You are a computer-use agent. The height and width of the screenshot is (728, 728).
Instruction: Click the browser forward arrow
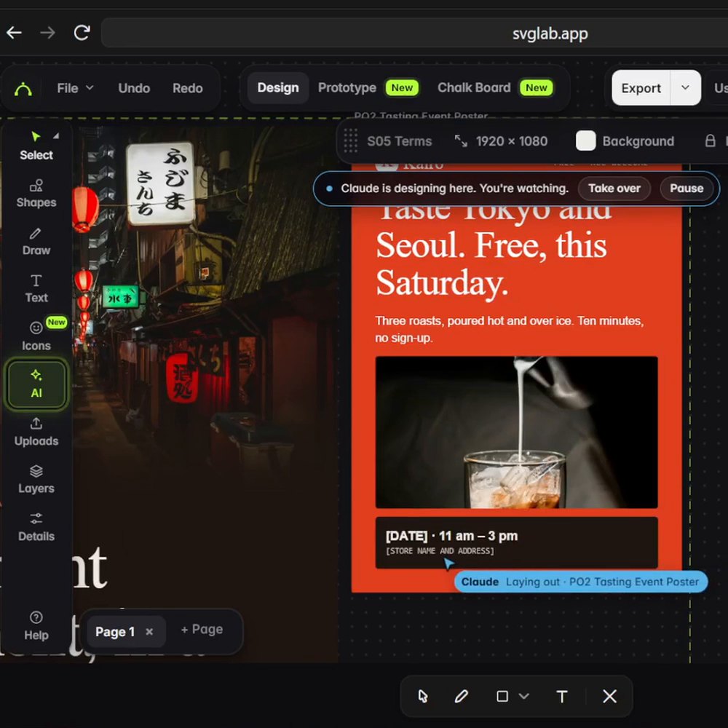(x=47, y=33)
